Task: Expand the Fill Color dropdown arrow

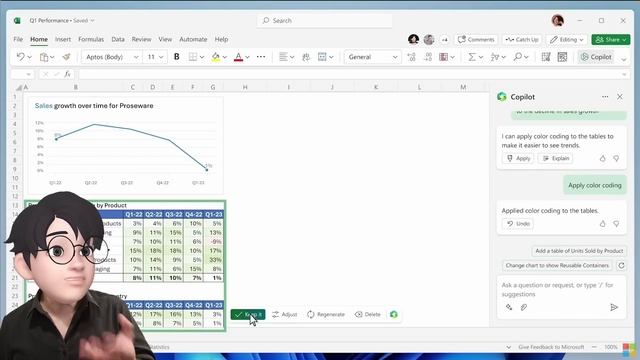Action: click(224, 57)
